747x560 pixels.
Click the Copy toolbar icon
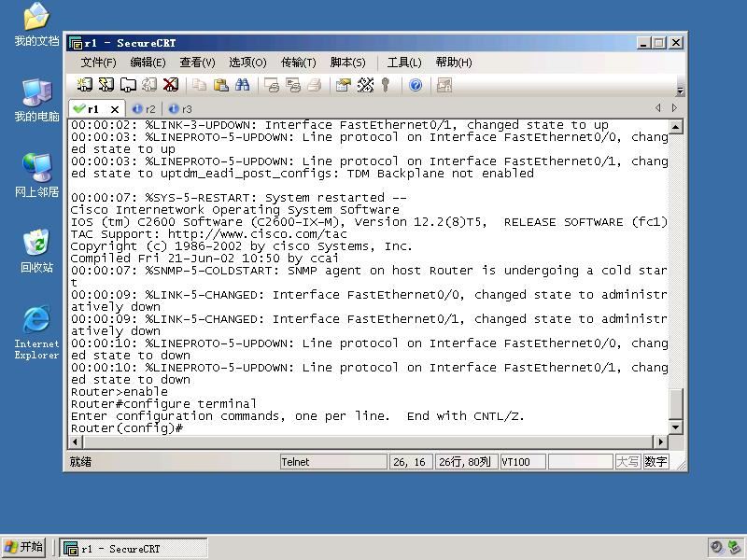199,85
